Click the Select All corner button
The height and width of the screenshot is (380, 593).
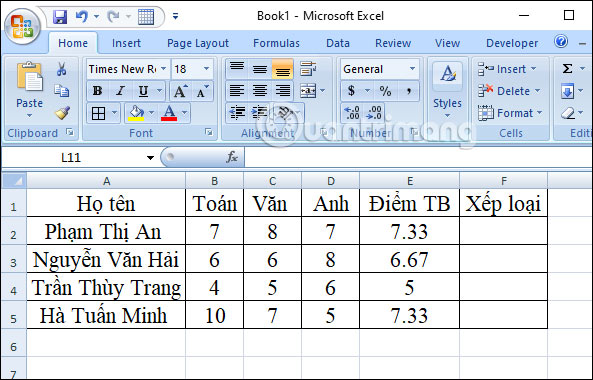point(14,181)
